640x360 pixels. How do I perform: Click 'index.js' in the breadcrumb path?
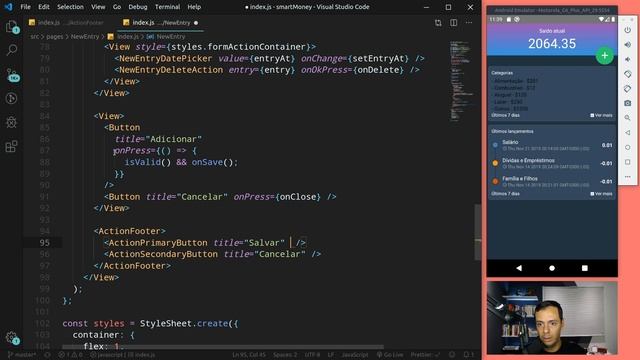pyautogui.click(x=128, y=37)
